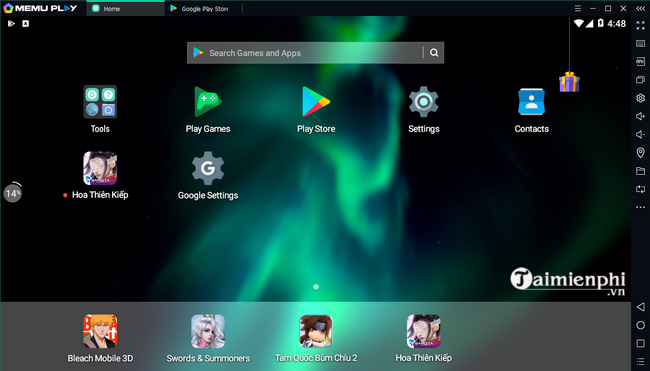The width and height of the screenshot is (650, 371).
Task: Click the install APK sidebar icon
Action: pos(640,62)
